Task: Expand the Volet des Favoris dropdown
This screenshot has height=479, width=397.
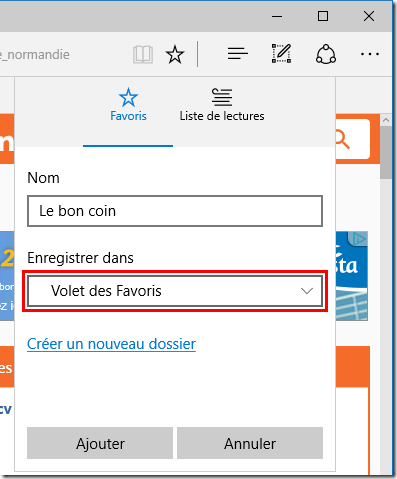Action: [175, 291]
